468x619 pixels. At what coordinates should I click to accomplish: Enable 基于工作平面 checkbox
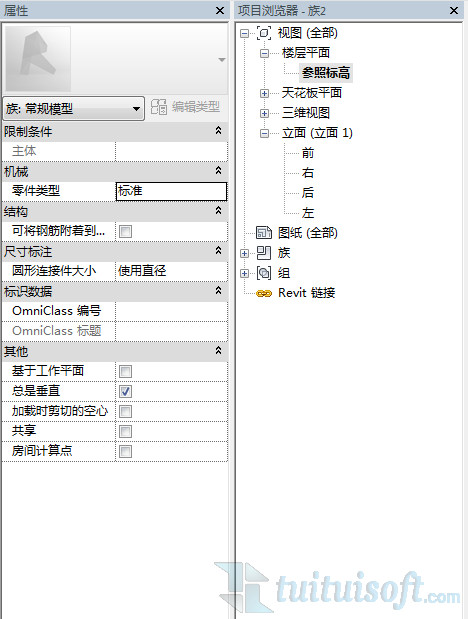pyautogui.click(x=126, y=371)
